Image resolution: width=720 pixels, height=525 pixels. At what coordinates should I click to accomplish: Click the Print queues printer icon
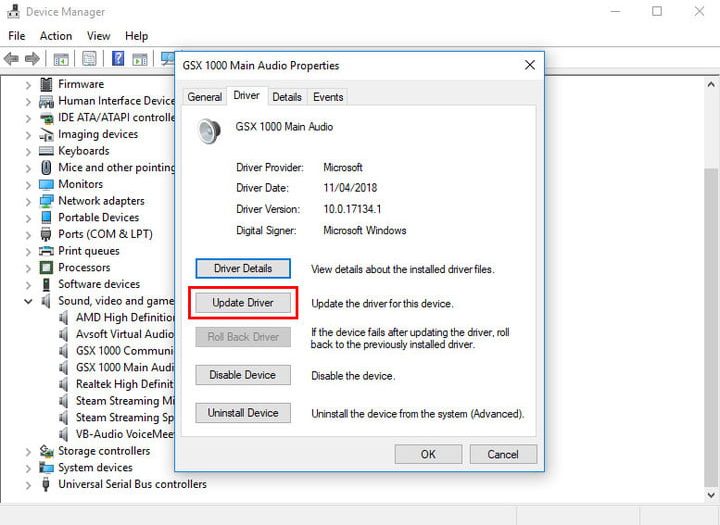tap(46, 251)
